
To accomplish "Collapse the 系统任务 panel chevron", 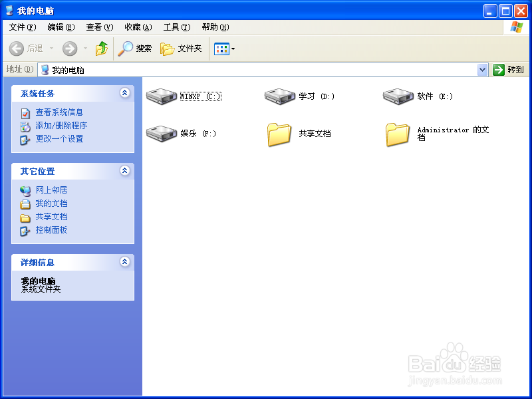I will click(x=125, y=92).
